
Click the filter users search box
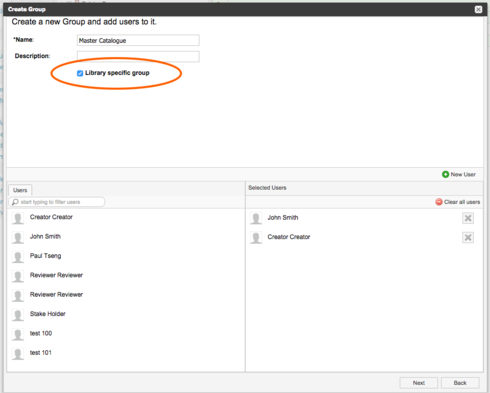click(57, 202)
